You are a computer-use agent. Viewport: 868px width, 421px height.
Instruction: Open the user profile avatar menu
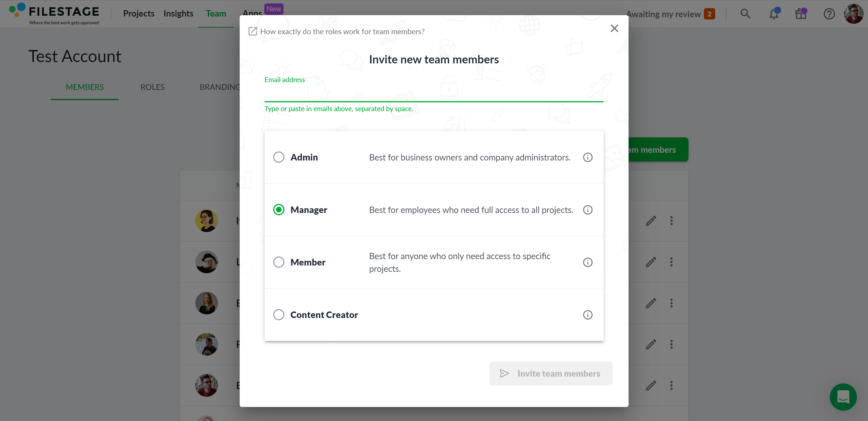click(x=854, y=14)
